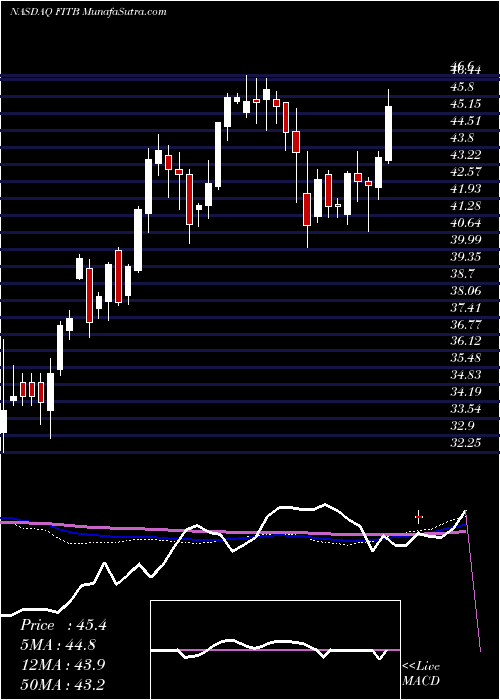Click the 5MA : 44.8 readout
Viewport: 500px width, 700px height.
pyautogui.click(x=58, y=645)
